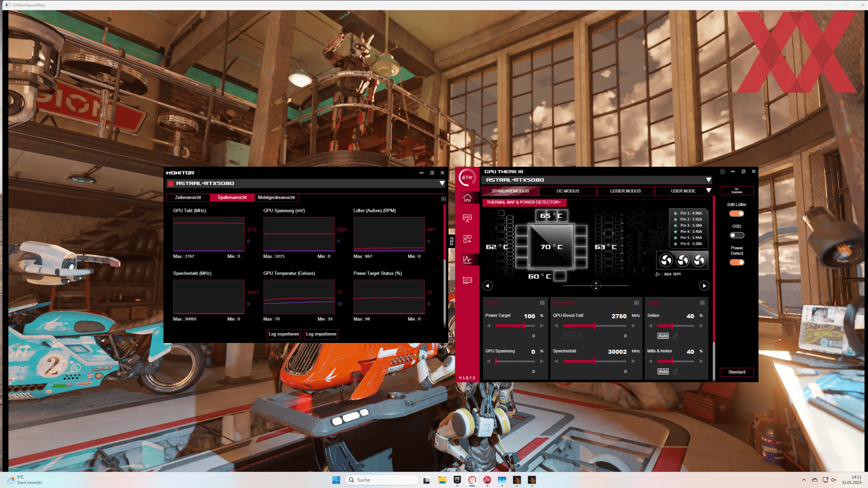Expand the Monitor ASTRAL-RTX5080 device dropdown
This screenshot has height=488, width=868.
coord(442,183)
